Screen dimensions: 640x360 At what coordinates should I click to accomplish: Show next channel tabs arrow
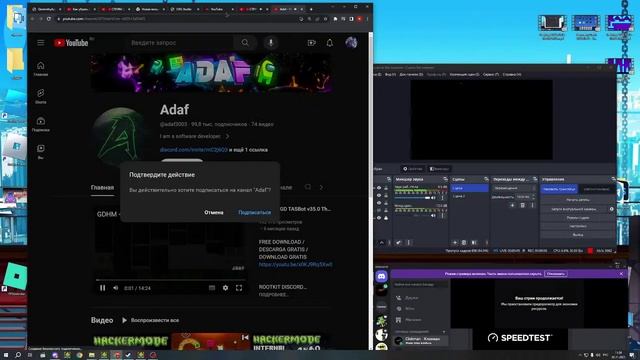[321, 187]
